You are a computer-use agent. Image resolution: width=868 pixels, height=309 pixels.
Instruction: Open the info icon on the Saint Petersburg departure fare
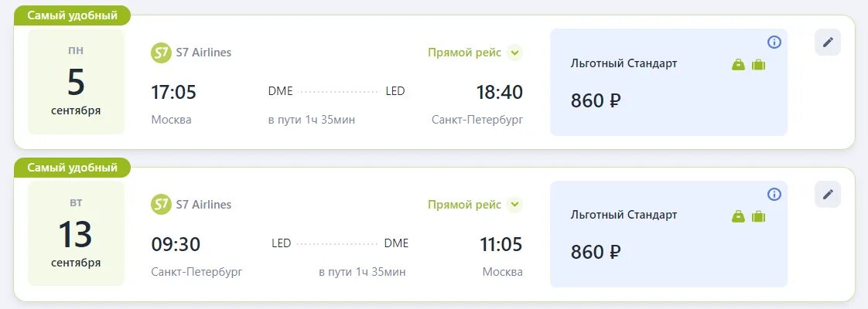coord(774,194)
